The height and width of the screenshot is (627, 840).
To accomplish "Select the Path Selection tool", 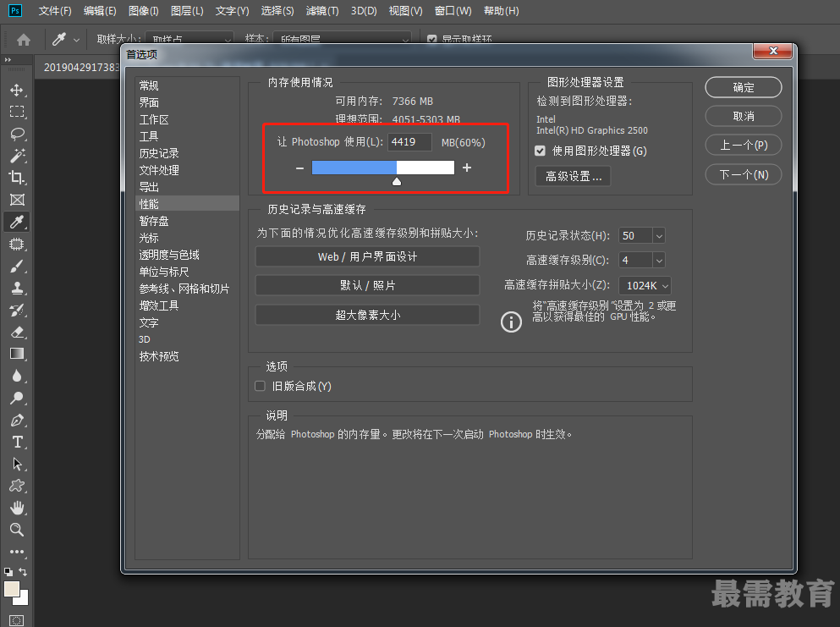I will 17,464.
